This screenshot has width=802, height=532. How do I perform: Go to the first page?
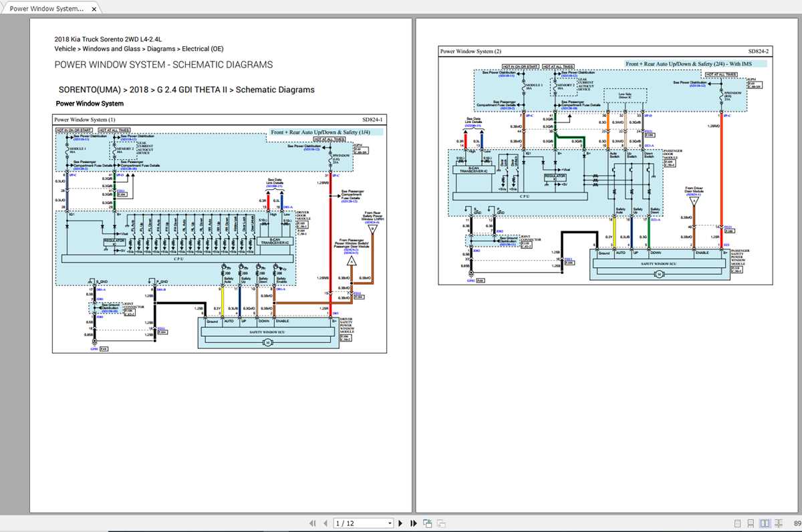tap(314, 523)
